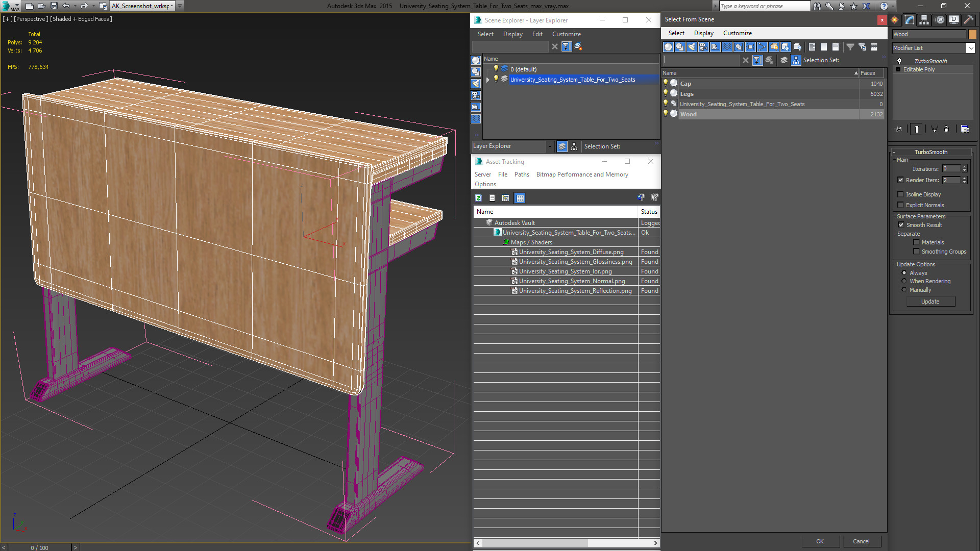Image resolution: width=980 pixels, height=551 pixels.
Task: Toggle Display Space Warps filter icon
Action: (x=727, y=47)
